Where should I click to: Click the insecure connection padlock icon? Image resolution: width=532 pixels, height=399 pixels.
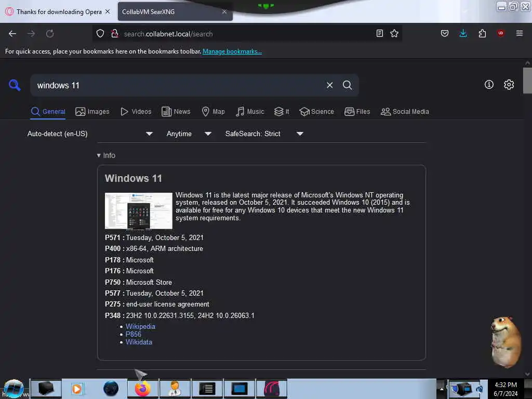click(115, 34)
